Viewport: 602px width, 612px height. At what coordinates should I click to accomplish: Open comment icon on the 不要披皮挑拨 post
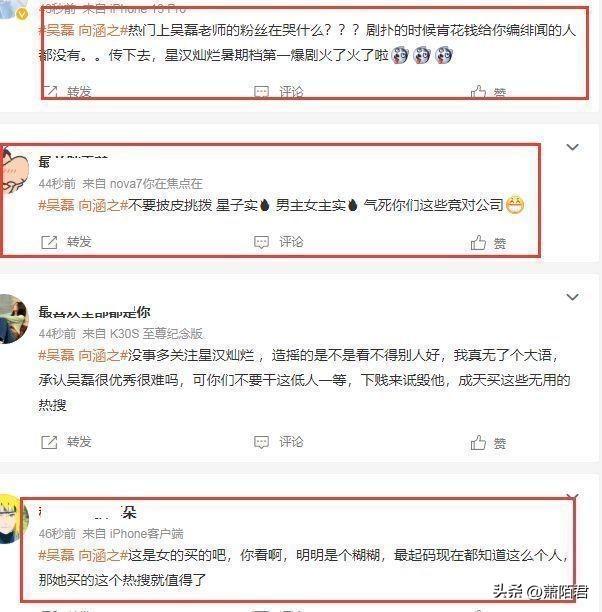point(261,242)
